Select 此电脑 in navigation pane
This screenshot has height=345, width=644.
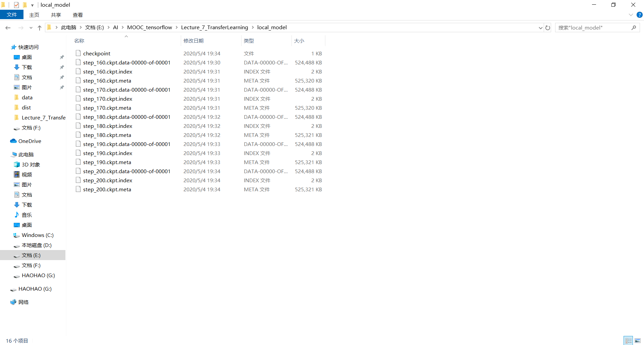pyautogui.click(x=26, y=154)
